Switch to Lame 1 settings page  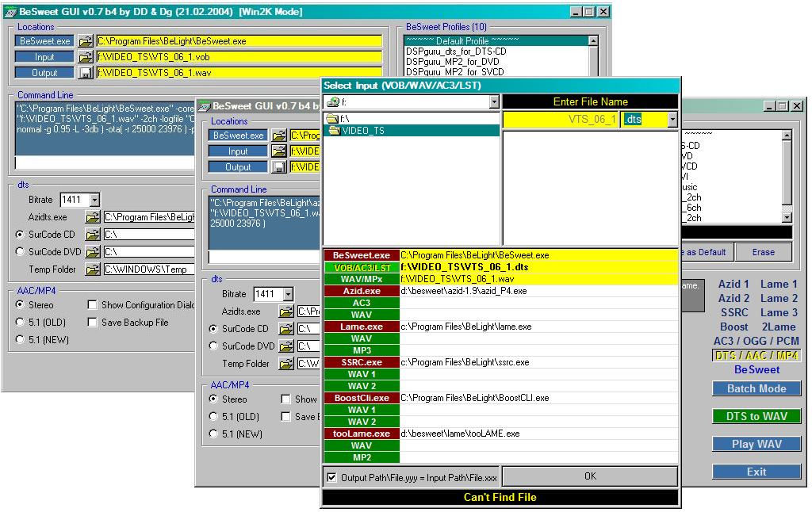click(779, 284)
